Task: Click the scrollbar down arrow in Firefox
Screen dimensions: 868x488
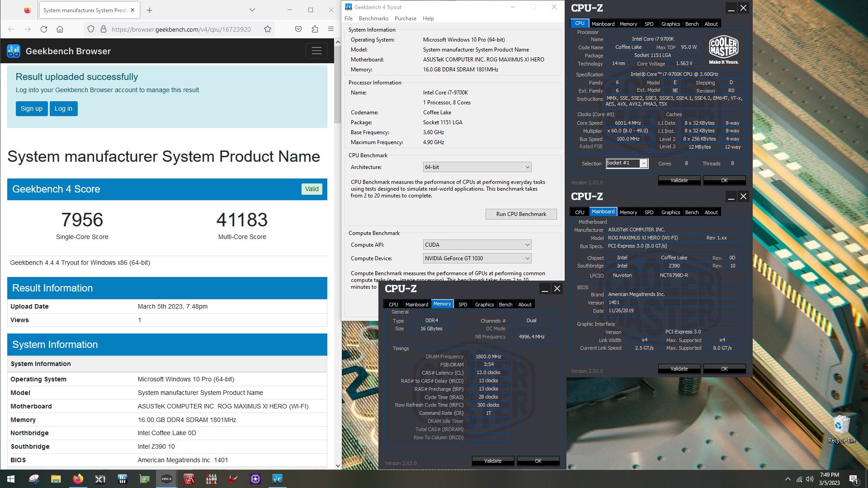Action: pyautogui.click(x=337, y=466)
